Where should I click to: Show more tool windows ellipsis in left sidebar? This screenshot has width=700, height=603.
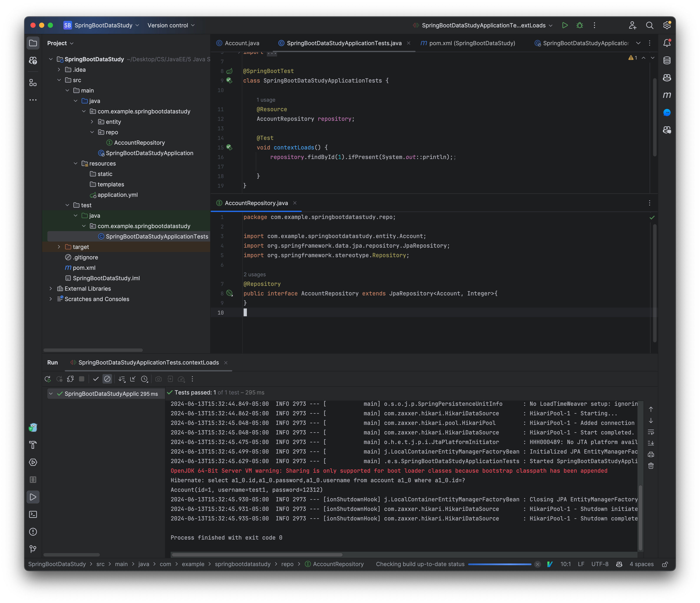click(33, 100)
